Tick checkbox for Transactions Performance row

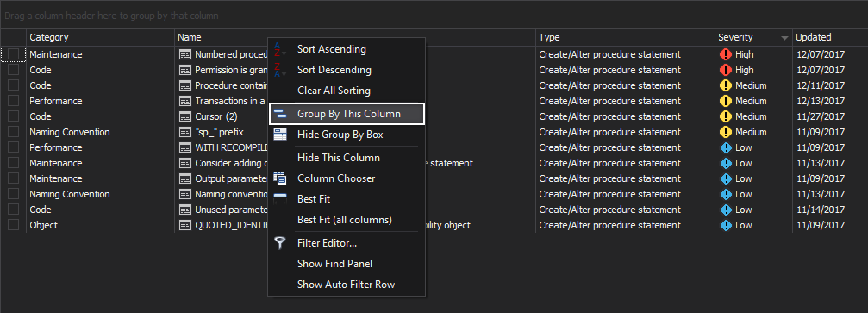(13, 101)
